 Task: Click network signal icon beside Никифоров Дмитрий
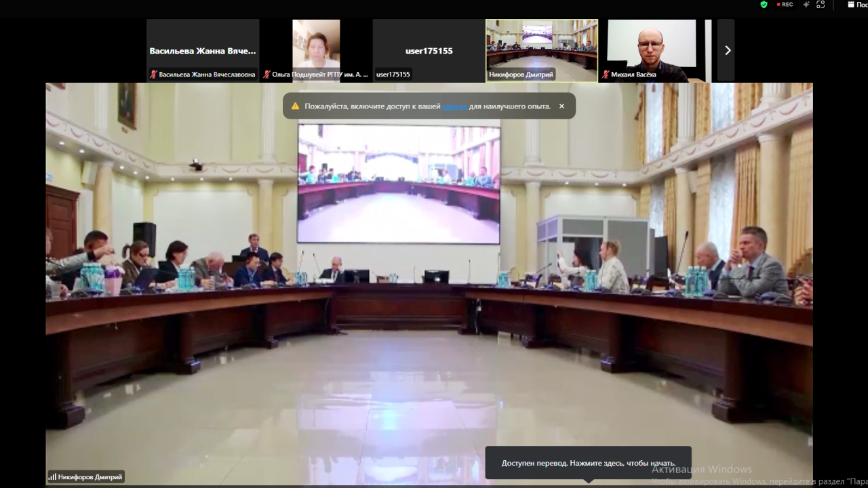52,477
